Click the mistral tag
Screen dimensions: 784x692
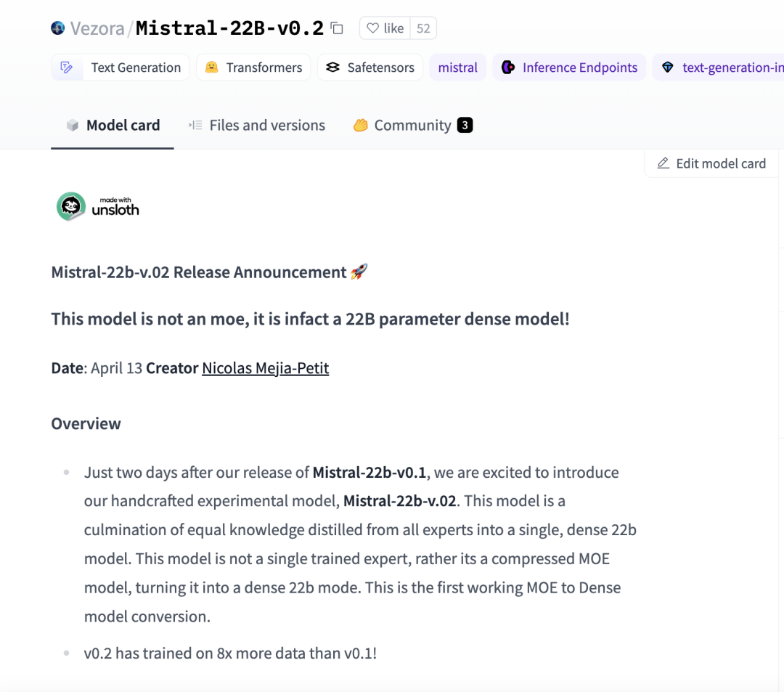[457, 68]
